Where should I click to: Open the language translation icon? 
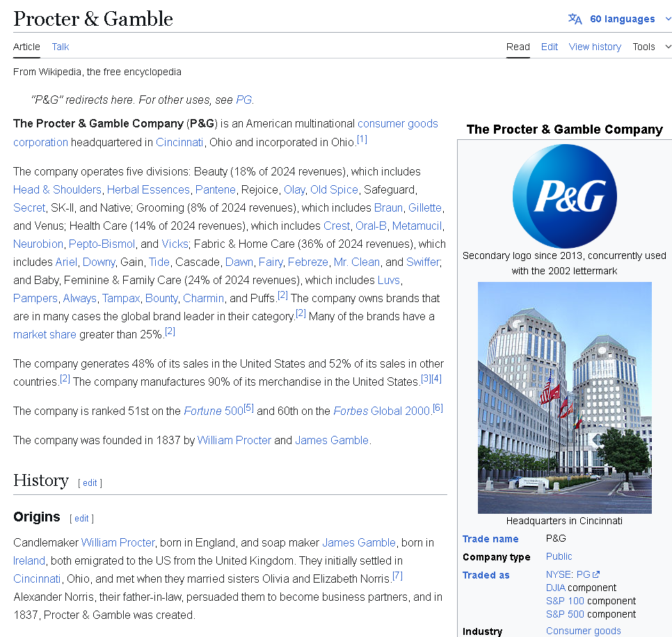tap(575, 19)
